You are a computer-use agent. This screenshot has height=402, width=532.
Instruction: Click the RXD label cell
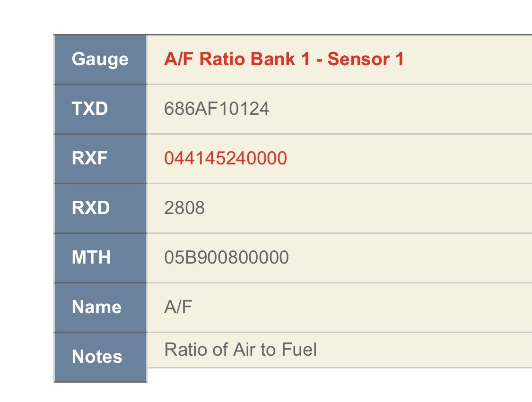tap(100, 208)
